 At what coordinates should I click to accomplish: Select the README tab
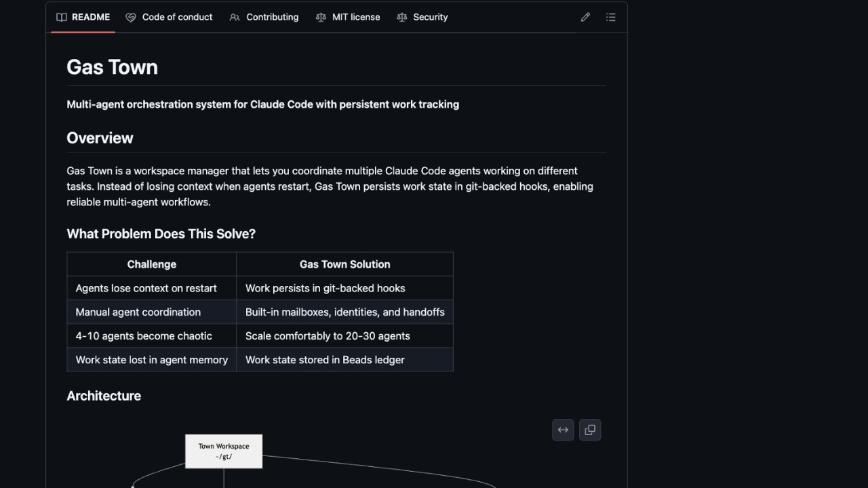pos(90,17)
